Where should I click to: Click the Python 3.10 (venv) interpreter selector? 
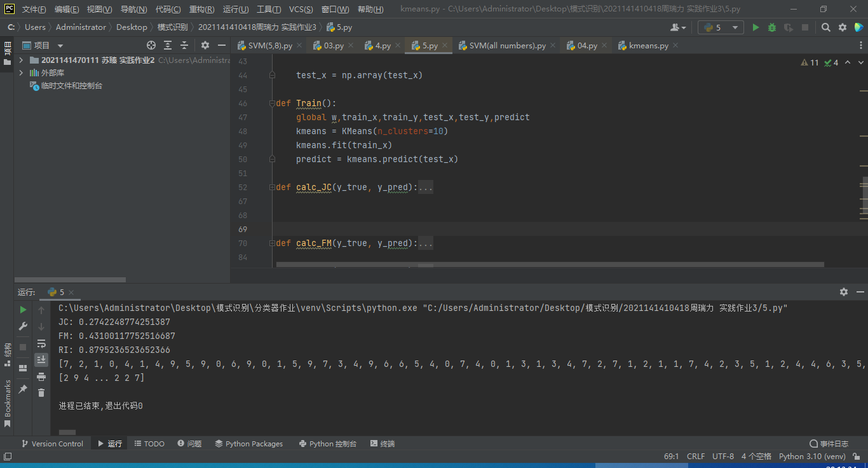pyautogui.click(x=811, y=456)
